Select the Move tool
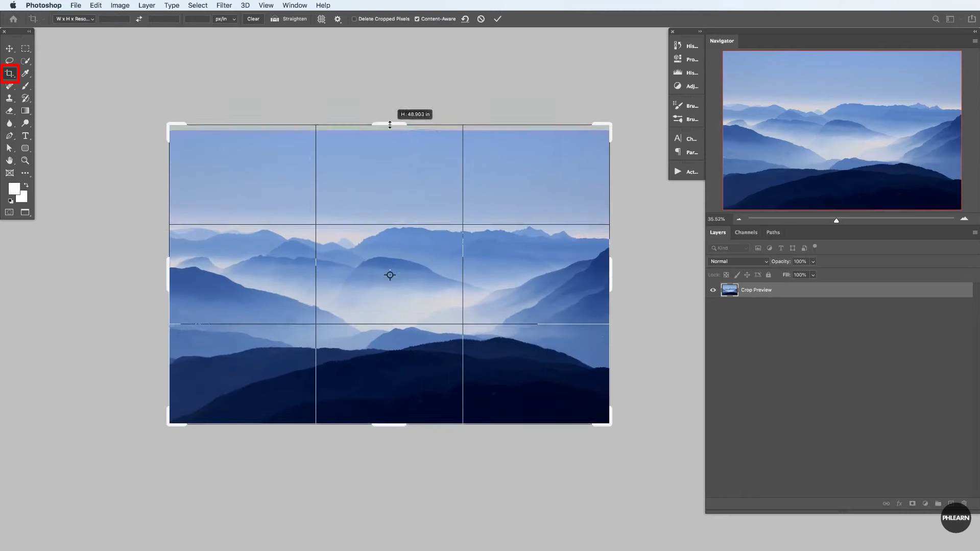Image resolution: width=980 pixels, height=551 pixels. 9,49
